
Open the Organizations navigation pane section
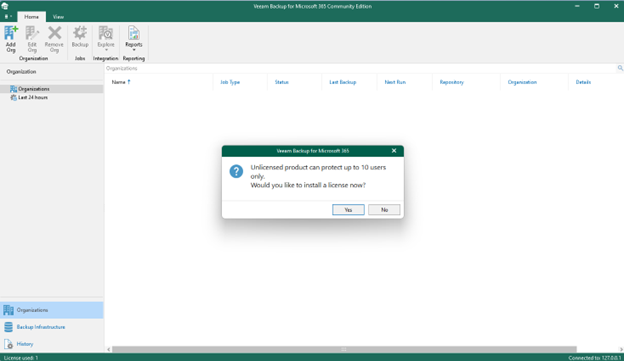tap(52, 310)
